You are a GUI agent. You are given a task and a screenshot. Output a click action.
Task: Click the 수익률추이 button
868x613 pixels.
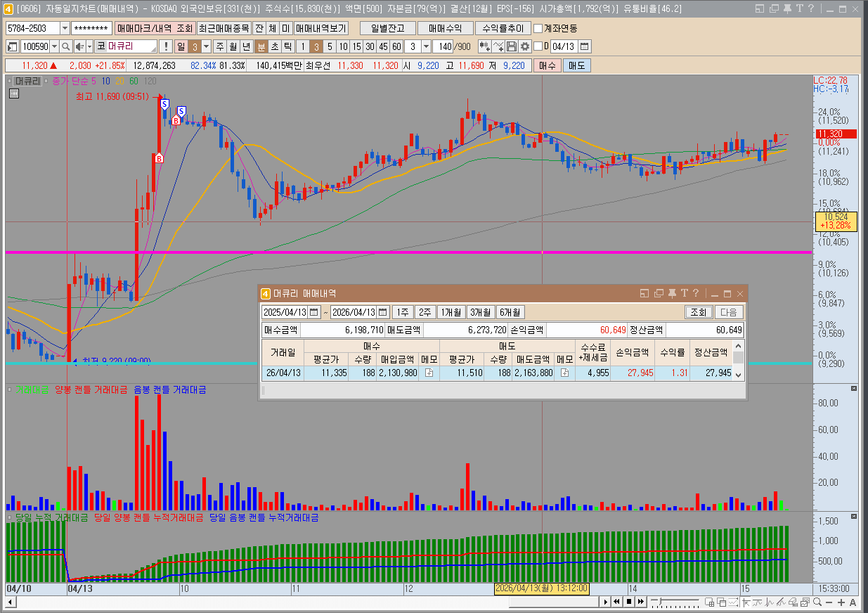click(503, 28)
